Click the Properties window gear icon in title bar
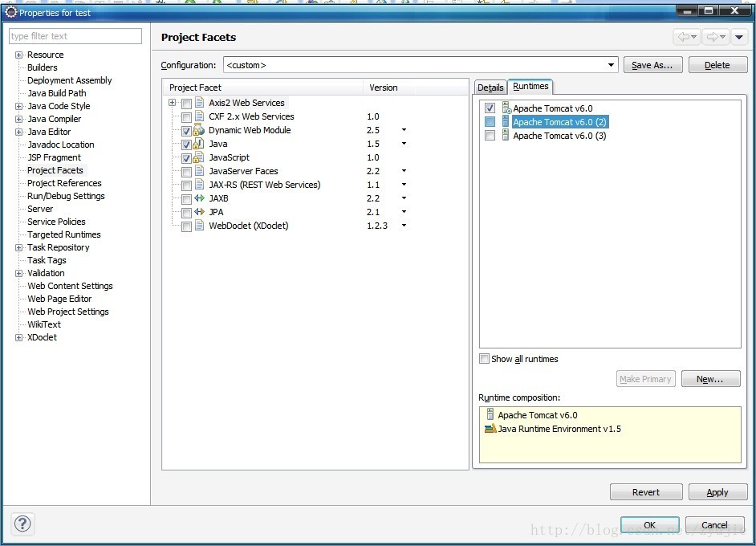Screen dimensions: 756x546 (x=10, y=13)
